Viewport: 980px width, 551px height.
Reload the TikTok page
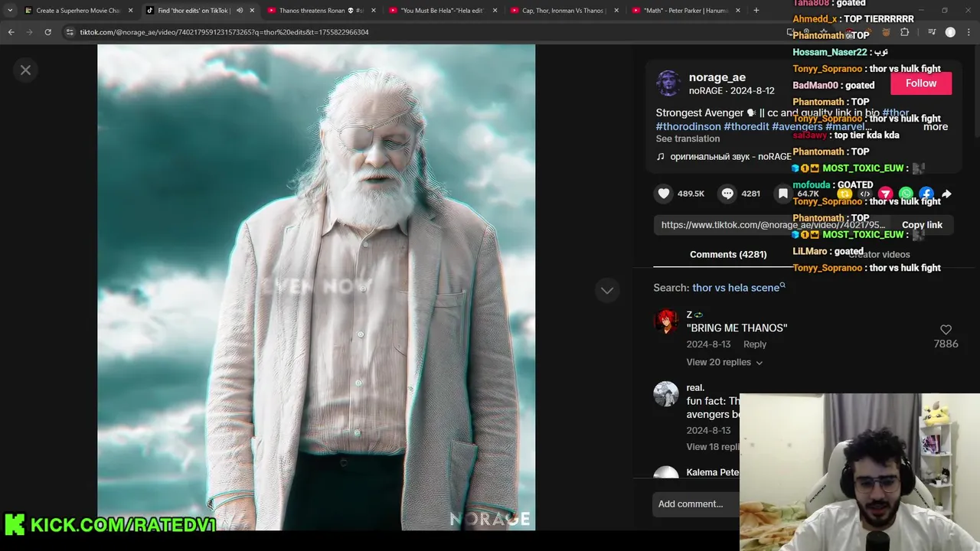pos(48,32)
